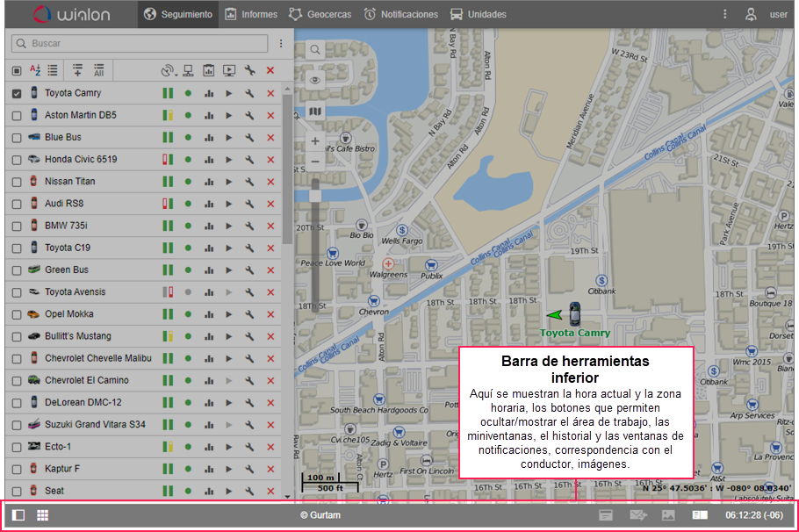Remove Audi RS8 with red X
Viewport: 799px width, 532px height.
(x=270, y=204)
